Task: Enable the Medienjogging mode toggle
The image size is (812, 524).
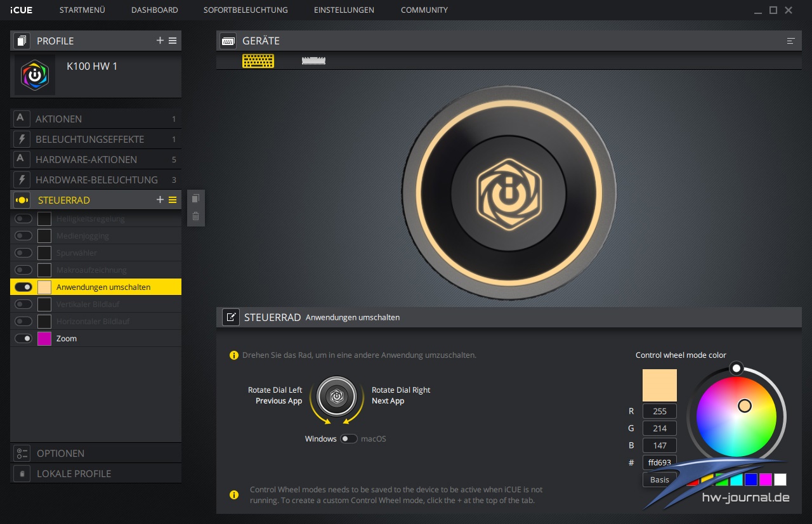Action: tap(23, 236)
